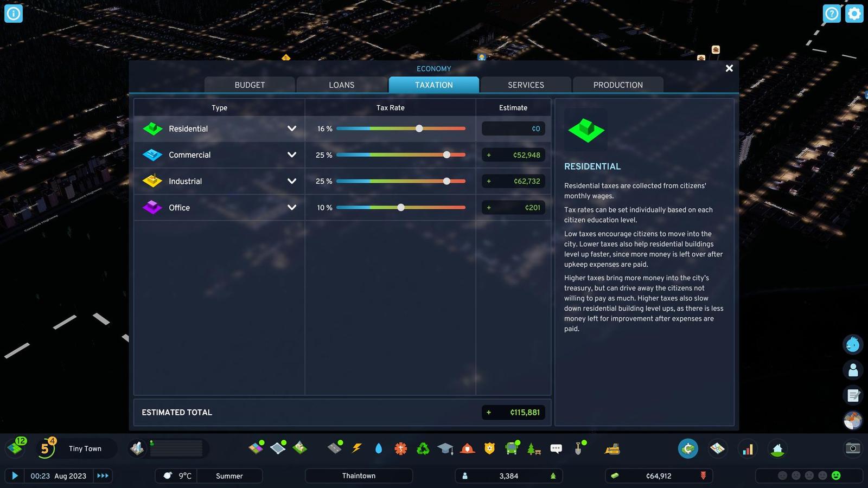Expand the Office tax row
The height and width of the screenshot is (488, 868).
coord(292,208)
